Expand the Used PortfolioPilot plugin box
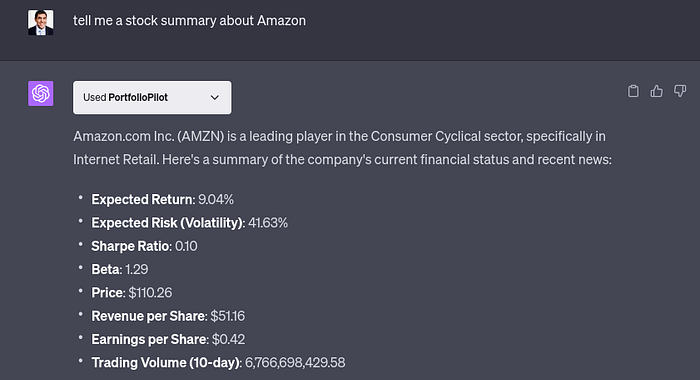Viewport: 700px width, 380px height. coord(152,97)
